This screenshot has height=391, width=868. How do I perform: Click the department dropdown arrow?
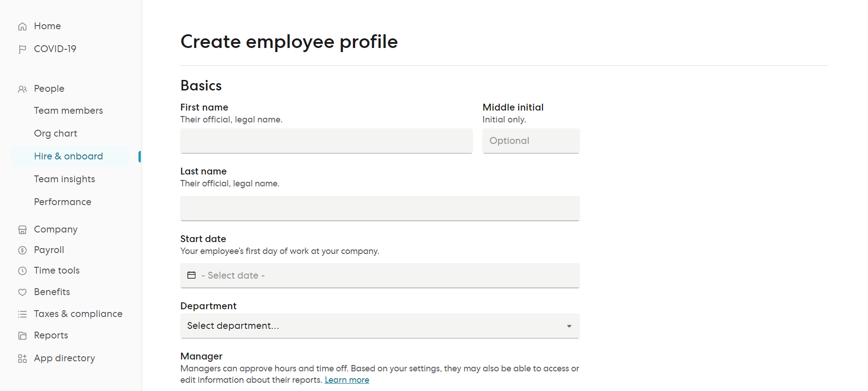(x=569, y=326)
